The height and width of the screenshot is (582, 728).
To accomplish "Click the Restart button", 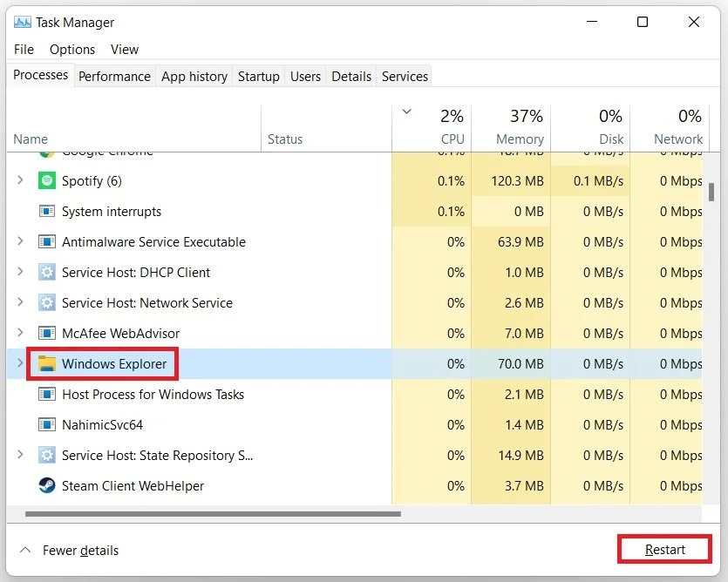I will (x=665, y=550).
